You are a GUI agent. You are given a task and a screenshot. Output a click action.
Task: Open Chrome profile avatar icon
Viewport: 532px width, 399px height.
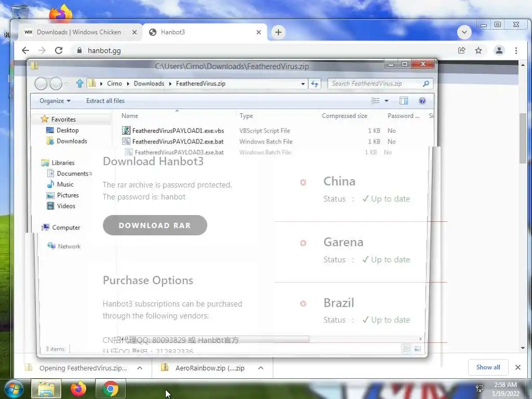pos(499,50)
